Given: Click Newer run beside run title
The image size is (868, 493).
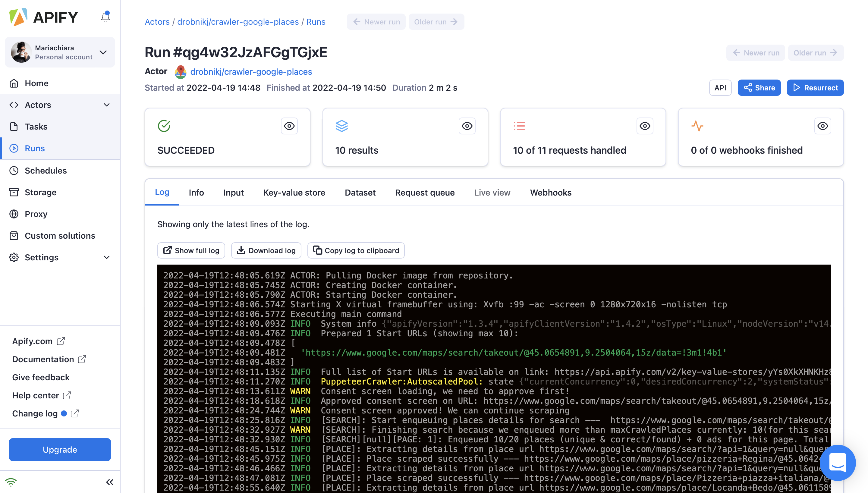Looking at the screenshot, I should [x=756, y=53].
